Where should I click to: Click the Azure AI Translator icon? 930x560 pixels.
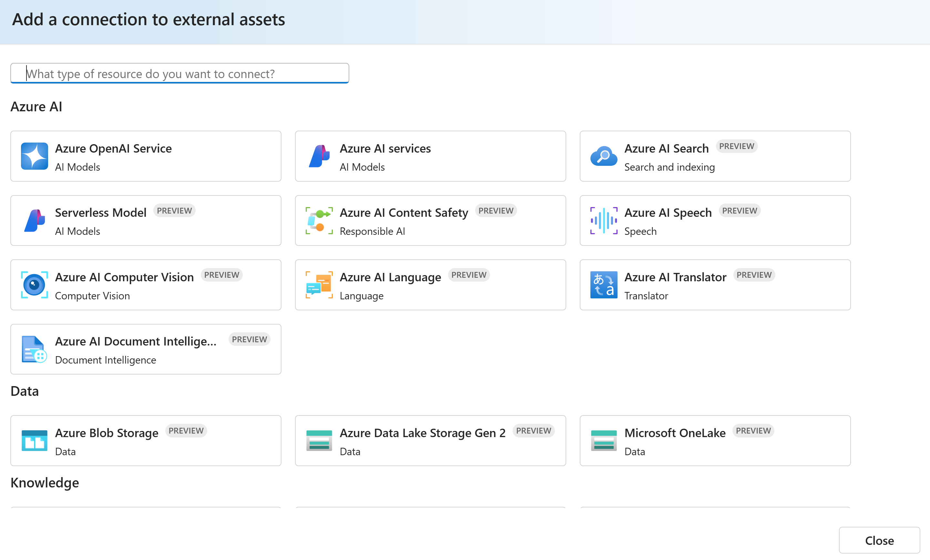[x=604, y=285]
